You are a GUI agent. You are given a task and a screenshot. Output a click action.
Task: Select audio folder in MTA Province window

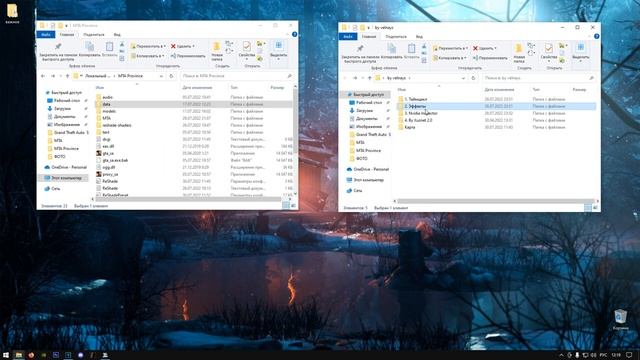pyautogui.click(x=107, y=97)
